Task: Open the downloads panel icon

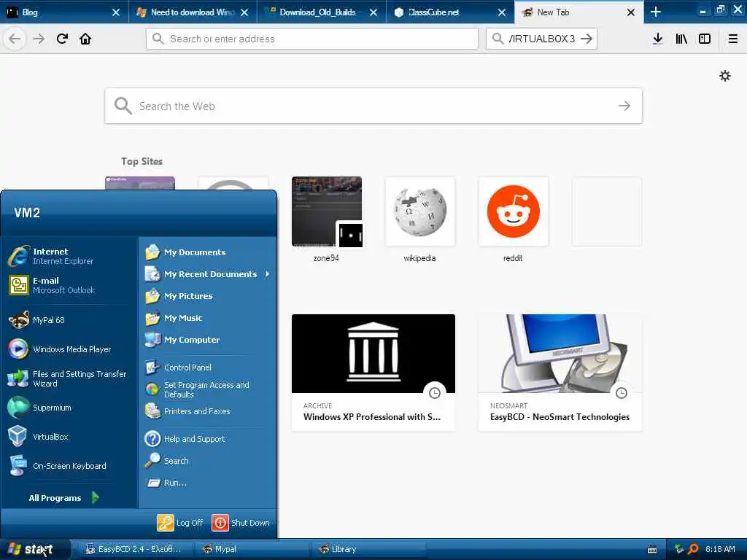Action: click(x=657, y=39)
